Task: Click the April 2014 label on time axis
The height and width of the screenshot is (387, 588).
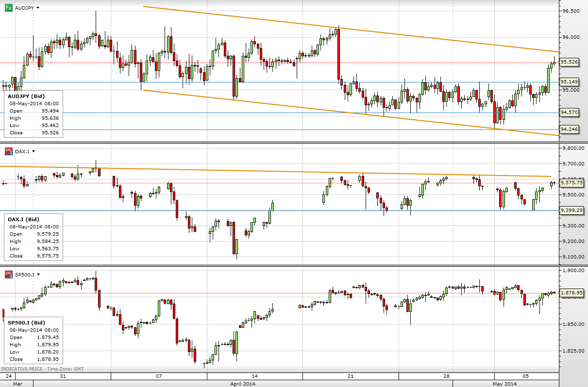Action: pos(242,383)
